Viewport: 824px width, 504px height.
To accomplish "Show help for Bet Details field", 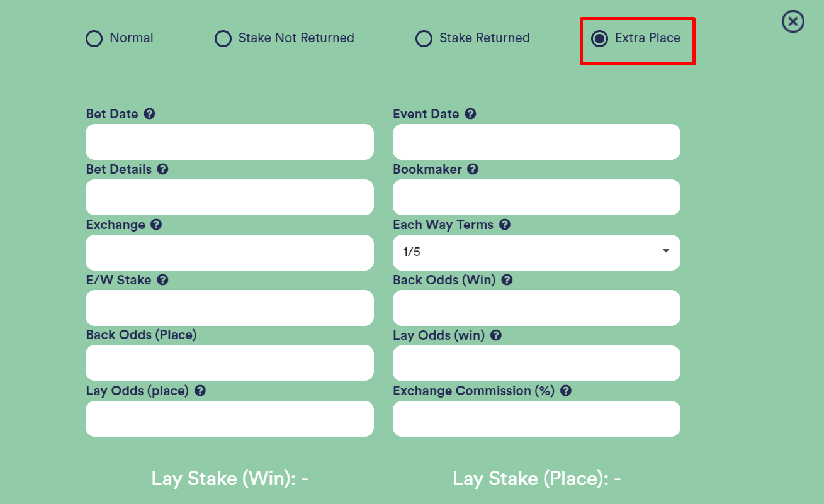I will point(162,169).
